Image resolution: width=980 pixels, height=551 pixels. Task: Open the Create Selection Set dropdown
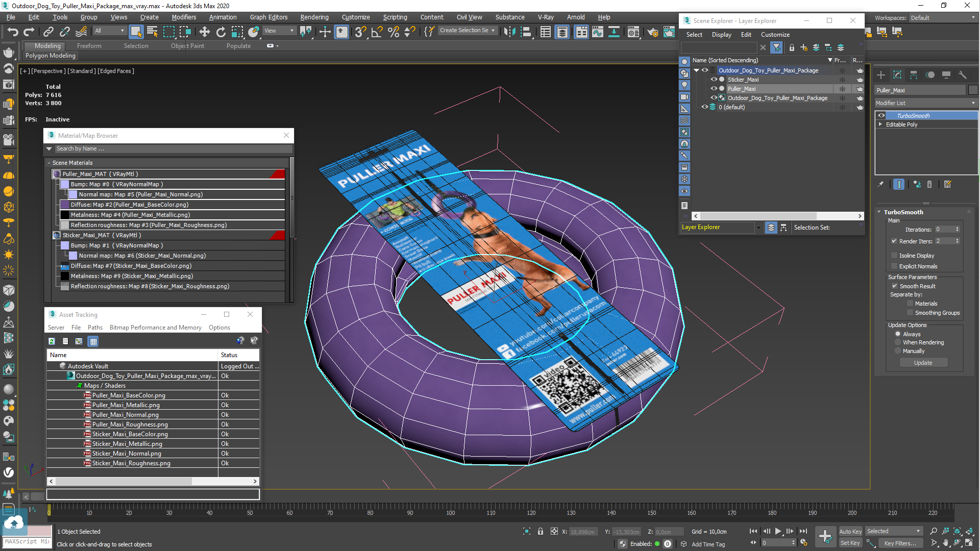[x=467, y=31]
